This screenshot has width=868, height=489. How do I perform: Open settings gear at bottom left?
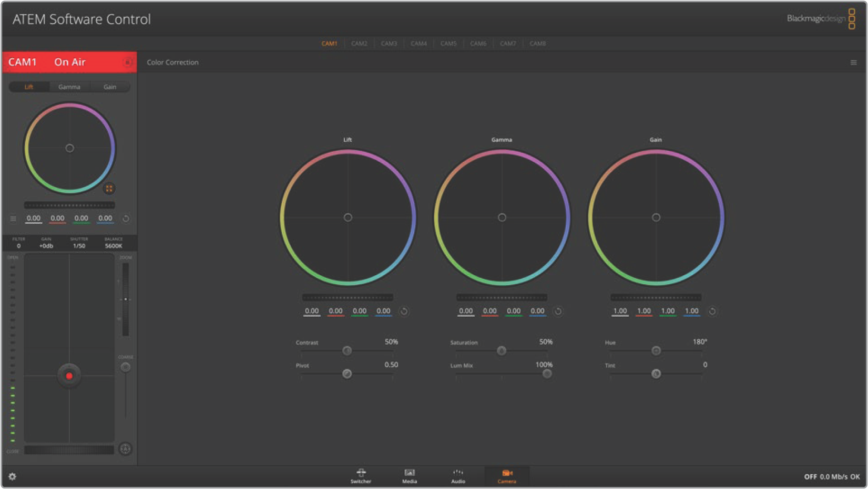[12, 476]
